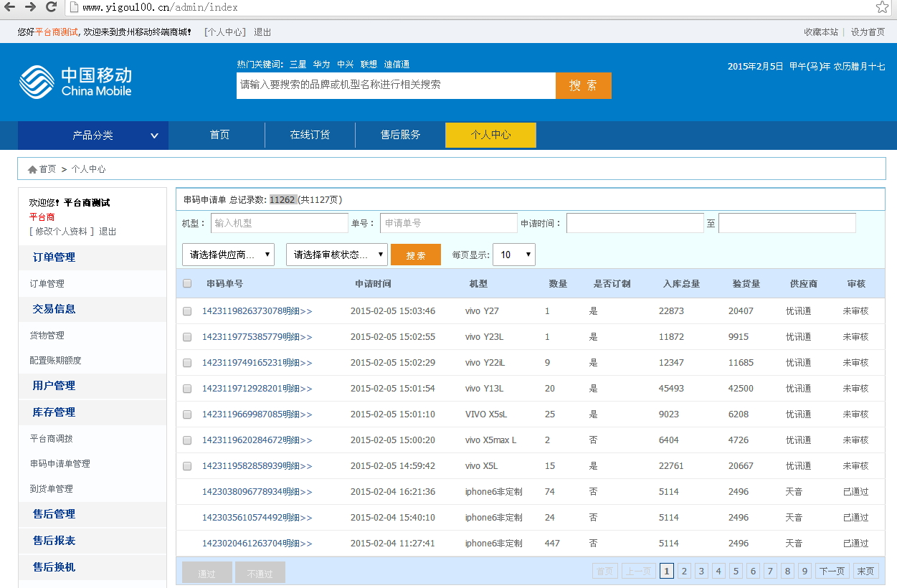Open 到货单管理 in the sidebar
Viewport: 897px width, 588px height.
pyautogui.click(x=51, y=489)
